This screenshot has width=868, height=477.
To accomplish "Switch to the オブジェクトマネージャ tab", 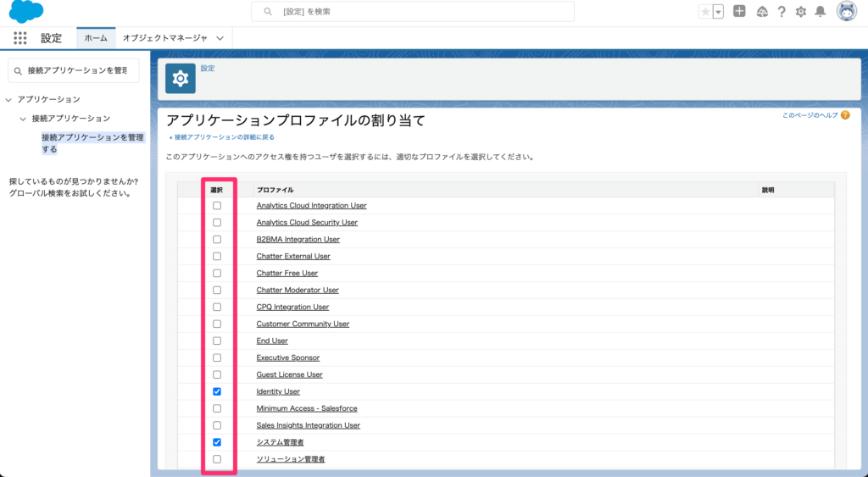I will [165, 38].
